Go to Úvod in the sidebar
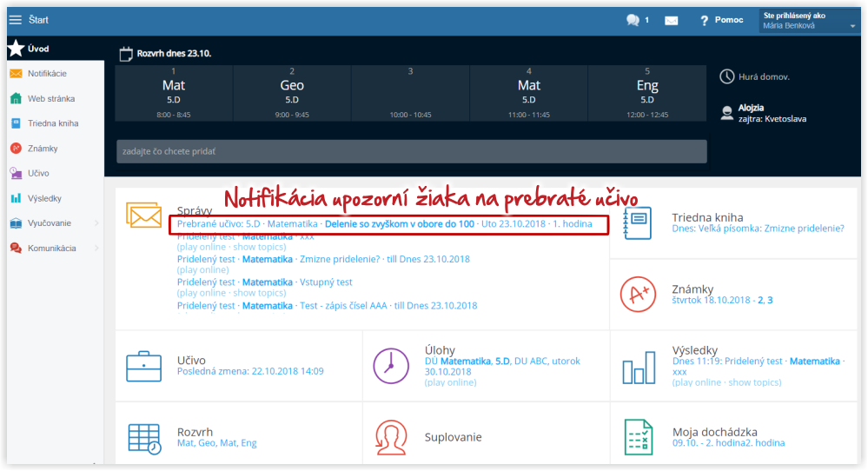The height and width of the screenshot is (471, 868). tap(38, 49)
